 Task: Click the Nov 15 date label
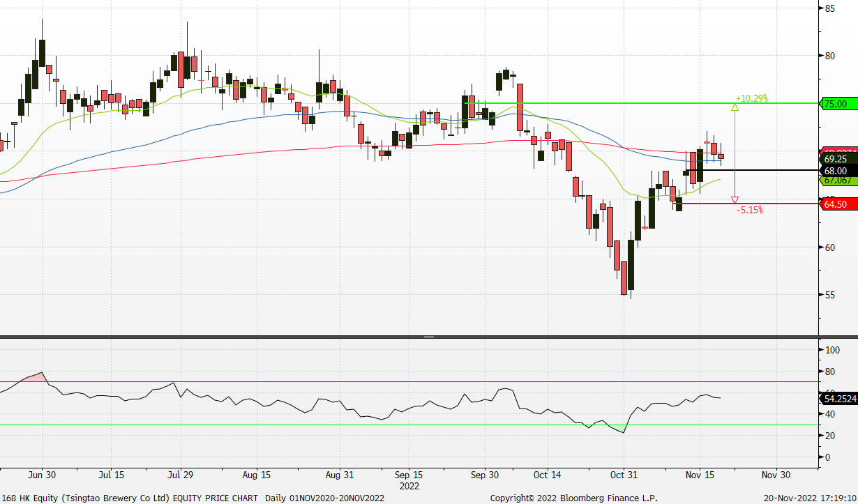699,475
